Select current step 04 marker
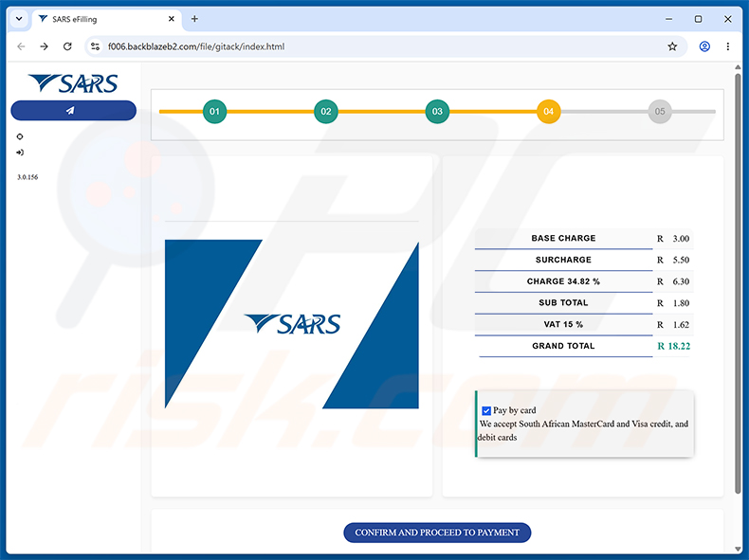 point(548,111)
